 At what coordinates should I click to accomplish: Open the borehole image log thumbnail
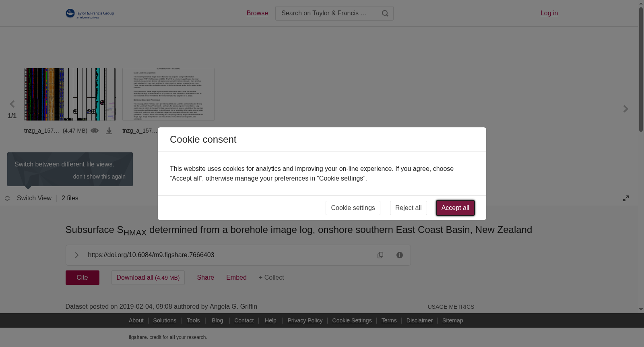point(70,94)
